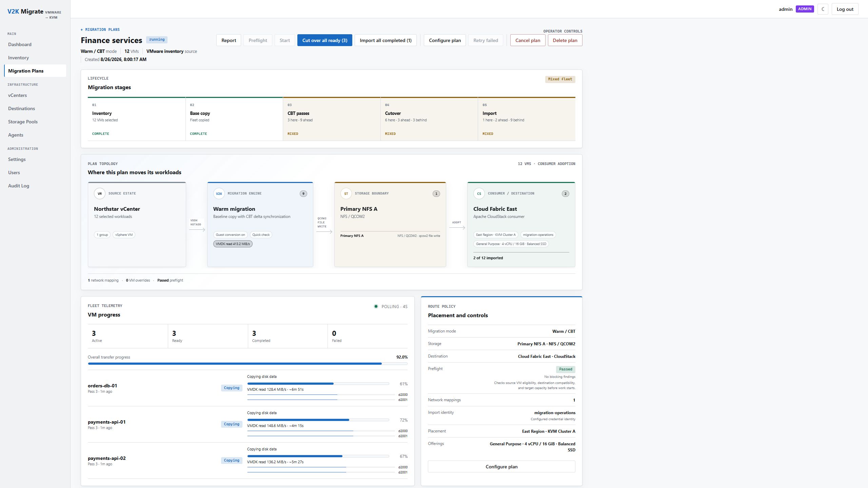Screen dimensions: 868x488
Task: Click the Cloud Fabric East destination card
Action: coord(521,224)
